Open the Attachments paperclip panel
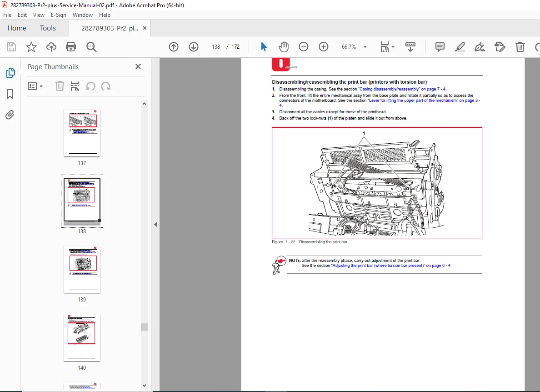This screenshot has width=540, height=392. pyautogui.click(x=10, y=115)
